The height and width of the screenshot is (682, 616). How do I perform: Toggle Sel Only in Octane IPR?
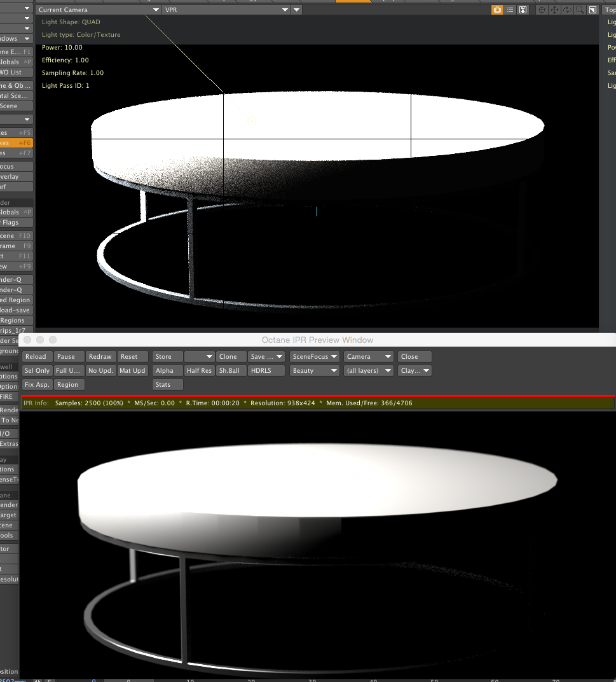point(37,370)
